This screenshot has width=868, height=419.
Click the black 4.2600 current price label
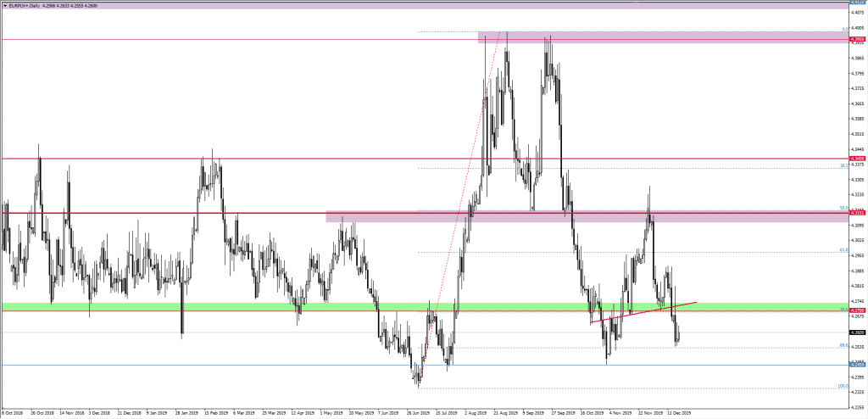(x=857, y=332)
